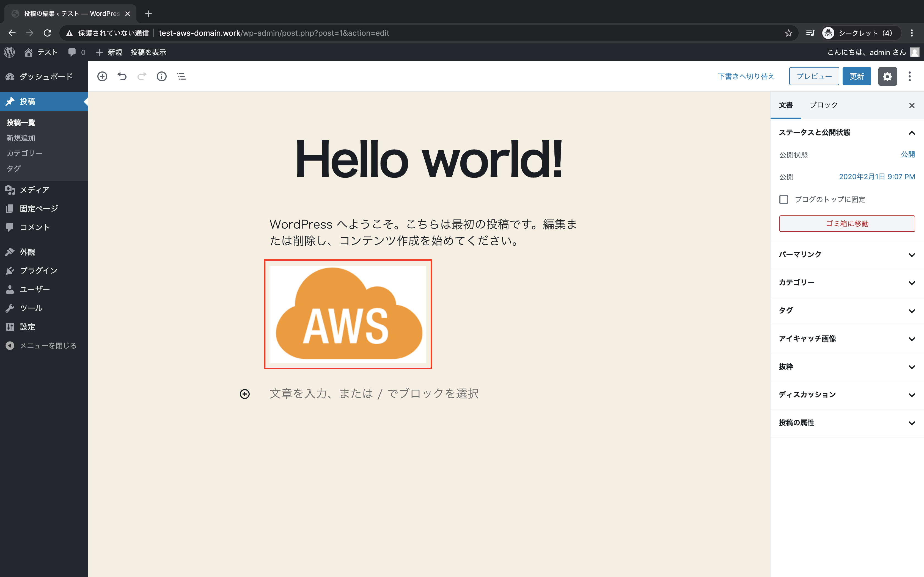Viewport: 924px width, 577px height.
Task: Collapse the ステータスと公開状態 panel
Action: (x=911, y=133)
